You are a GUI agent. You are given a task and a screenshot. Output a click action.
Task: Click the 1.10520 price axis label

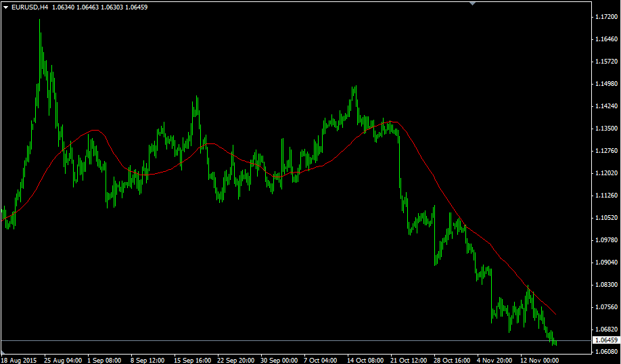tap(606, 217)
